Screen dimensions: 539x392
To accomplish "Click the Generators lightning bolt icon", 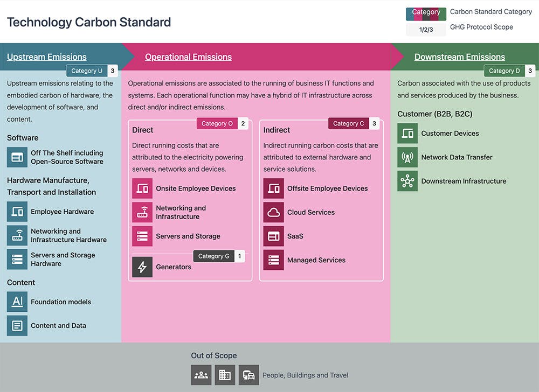I will click(142, 267).
